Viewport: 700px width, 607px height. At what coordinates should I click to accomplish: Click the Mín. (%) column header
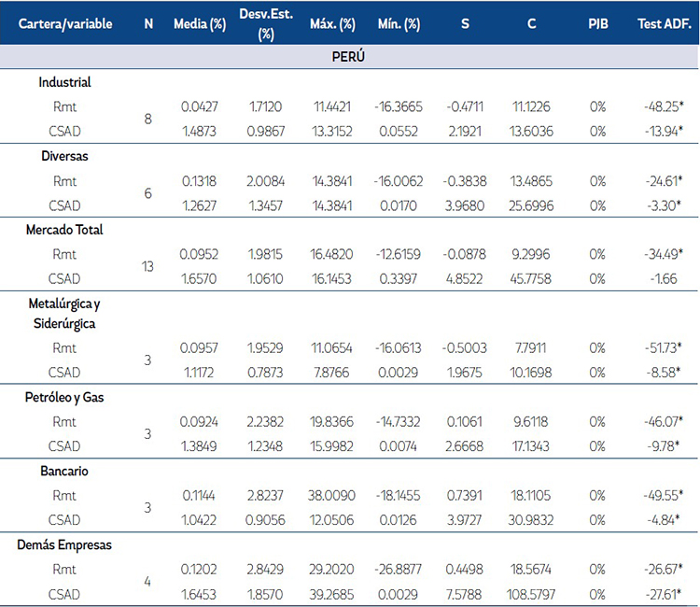click(399, 24)
